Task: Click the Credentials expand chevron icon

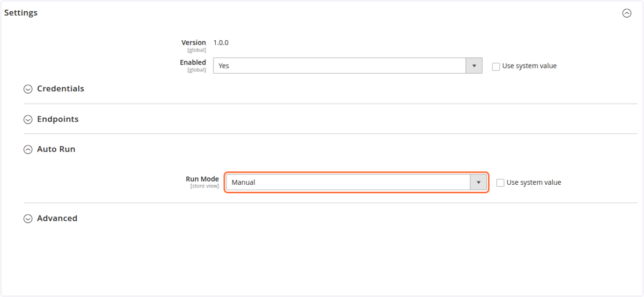Action: pyautogui.click(x=28, y=89)
